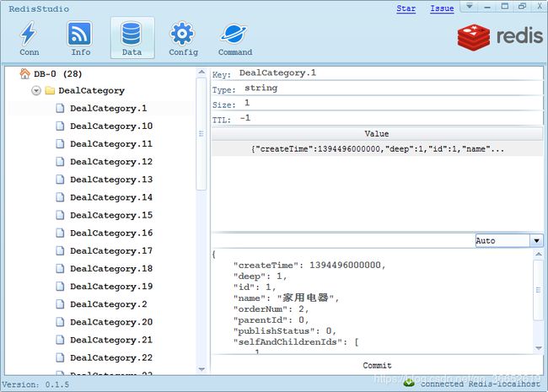The image size is (548, 392).
Task: Restore the window using the restore button
Action: (522, 6)
